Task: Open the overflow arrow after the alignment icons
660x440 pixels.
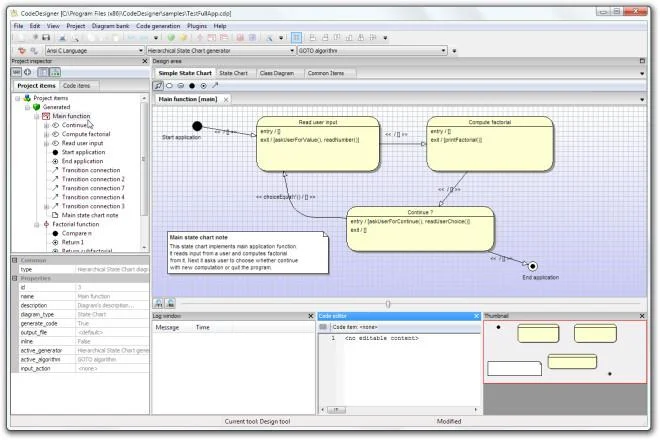Action: [385, 38]
